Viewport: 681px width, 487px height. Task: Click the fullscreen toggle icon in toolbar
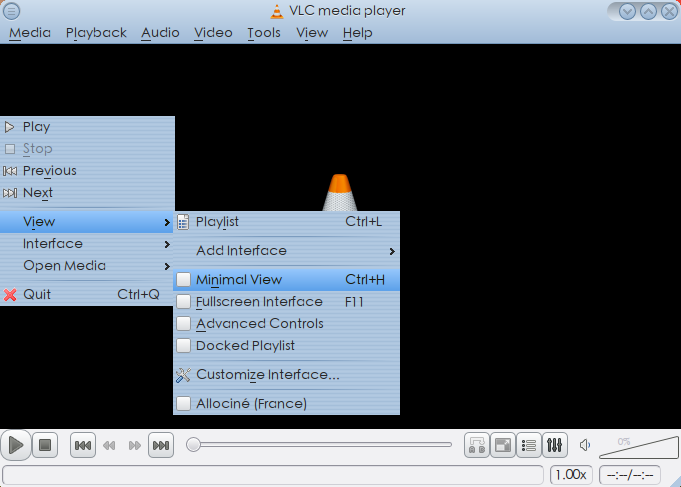coord(503,445)
